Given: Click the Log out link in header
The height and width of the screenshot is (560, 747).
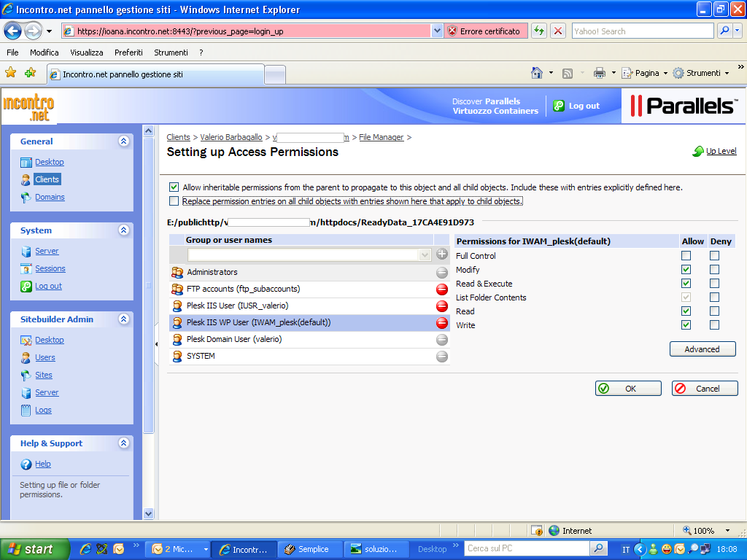Looking at the screenshot, I should click(584, 106).
